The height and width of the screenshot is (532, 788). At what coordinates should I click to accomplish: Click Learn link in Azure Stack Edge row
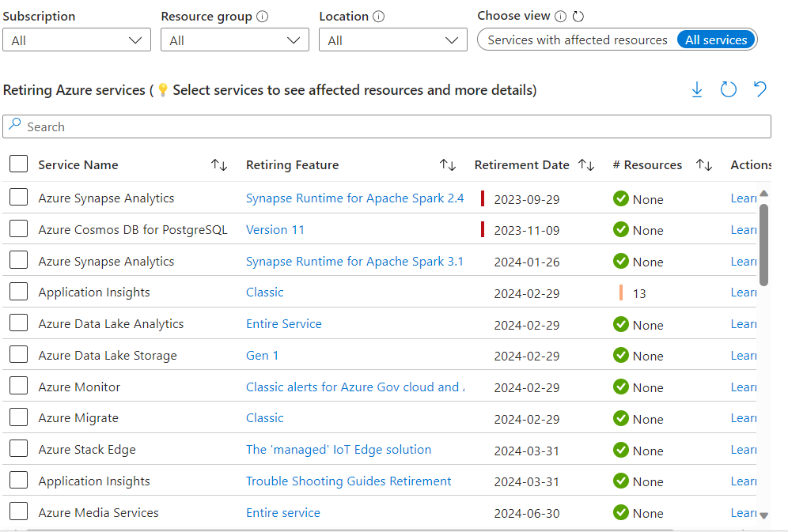(744, 450)
